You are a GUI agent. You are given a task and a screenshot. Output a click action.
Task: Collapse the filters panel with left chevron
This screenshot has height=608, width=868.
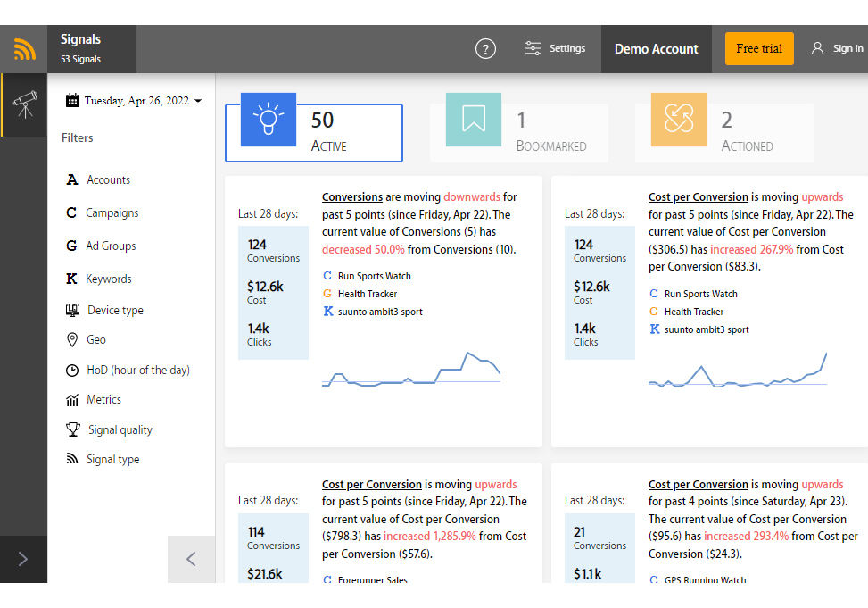pos(191,559)
